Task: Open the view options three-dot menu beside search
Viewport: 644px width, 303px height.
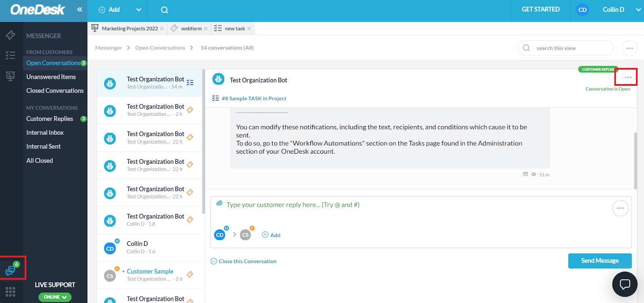Action: [630, 48]
